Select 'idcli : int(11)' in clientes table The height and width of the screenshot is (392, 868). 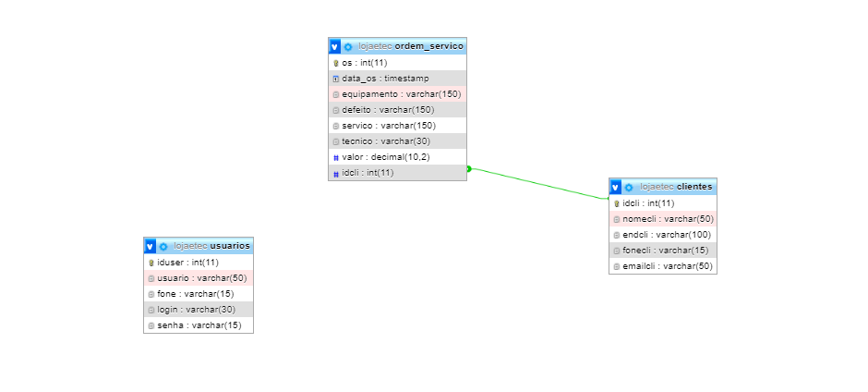click(663, 203)
